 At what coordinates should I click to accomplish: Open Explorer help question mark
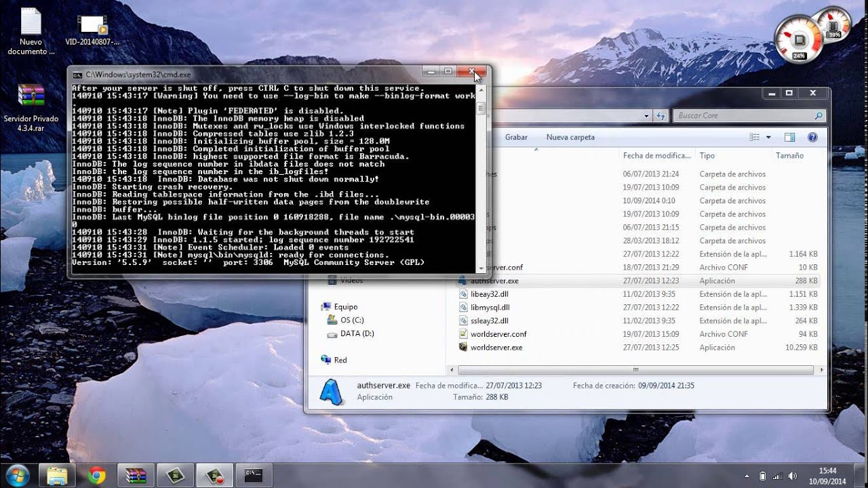[x=812, y=137]
